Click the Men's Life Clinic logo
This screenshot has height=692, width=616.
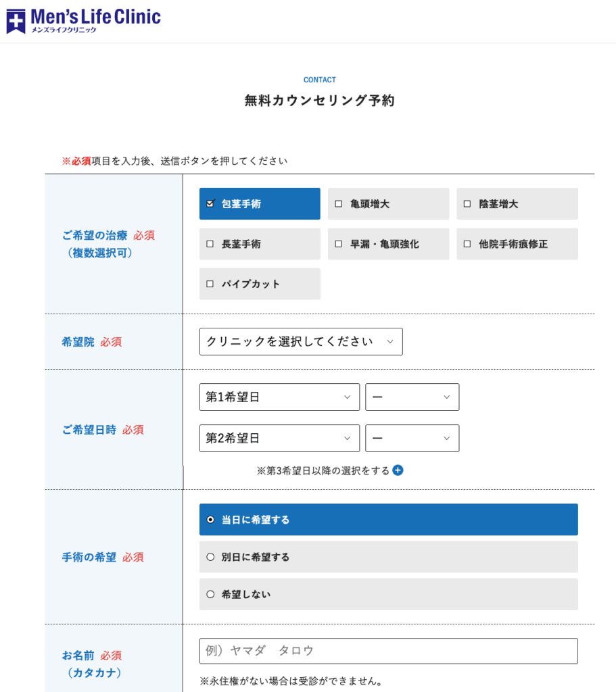(x=83, y=21)
